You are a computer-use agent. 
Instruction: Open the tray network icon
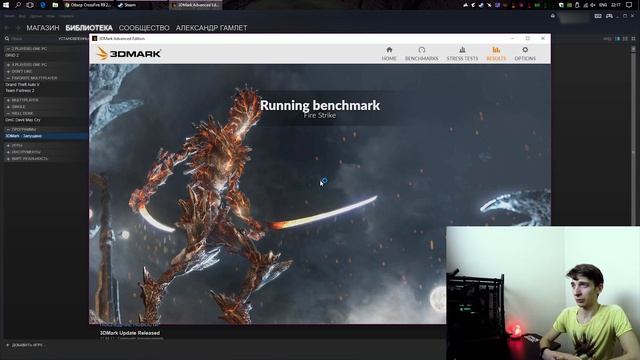click(585, 5)
